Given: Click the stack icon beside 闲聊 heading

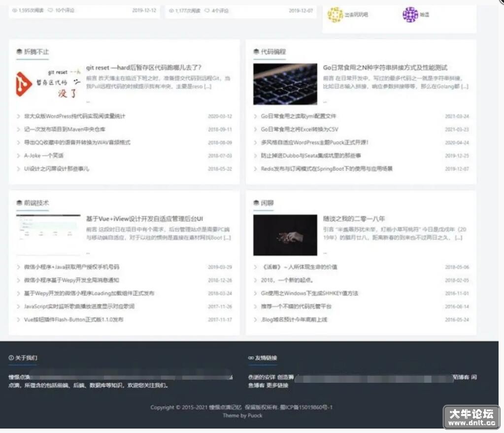Looking at the screenshot, I should (256, 202).
